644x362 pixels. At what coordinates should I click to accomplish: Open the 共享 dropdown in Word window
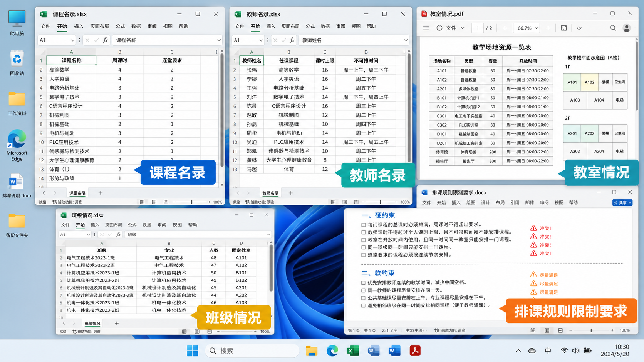pyautogui.click(x=622, y=203)
